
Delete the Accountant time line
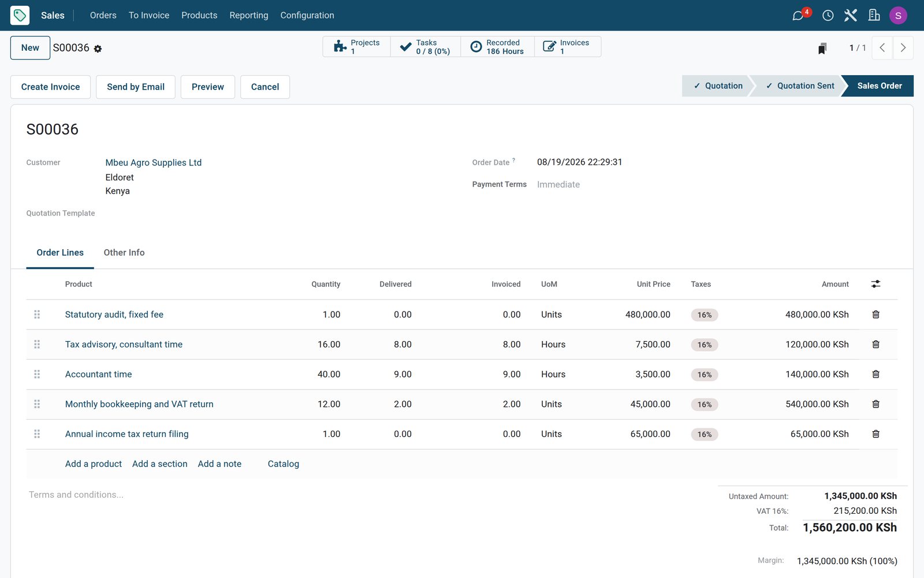[875, 375]
